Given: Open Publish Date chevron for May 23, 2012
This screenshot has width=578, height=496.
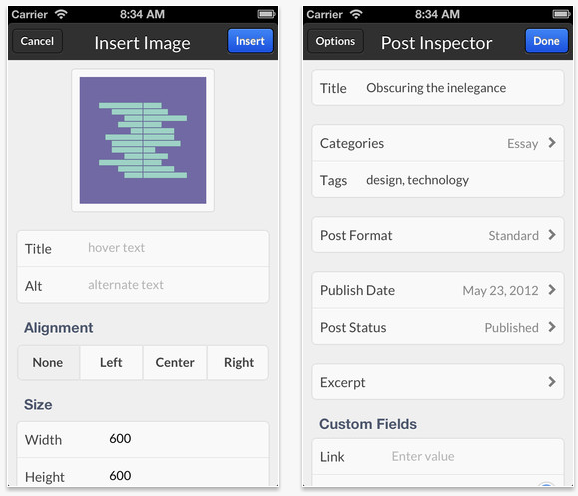Looking at the screenshot, I should [552, 290].
